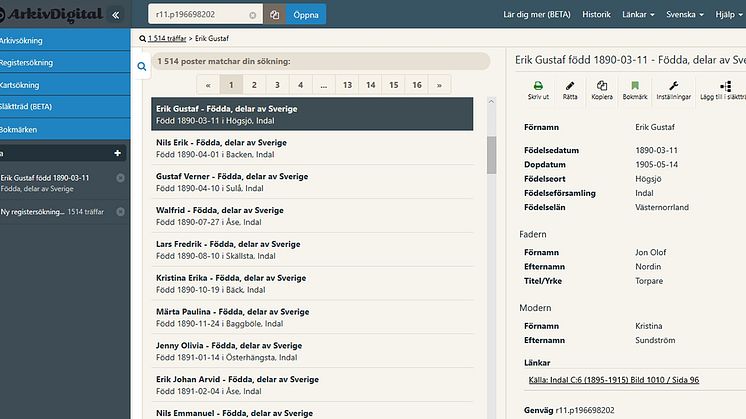Click the Dopdatum value 1905-05-14
The height and width of the screenshot is (419, 746).
coord(657,164)
